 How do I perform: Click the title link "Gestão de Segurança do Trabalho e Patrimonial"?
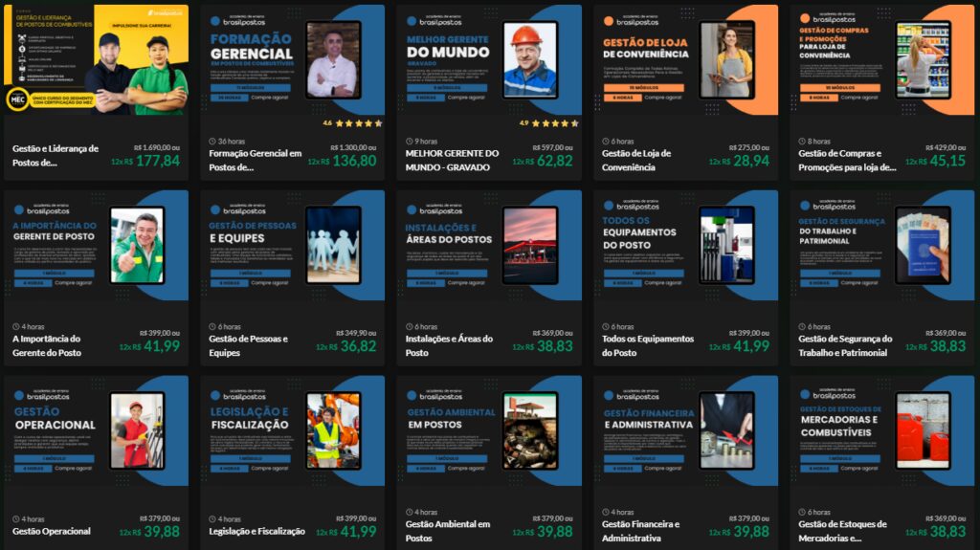845,345
